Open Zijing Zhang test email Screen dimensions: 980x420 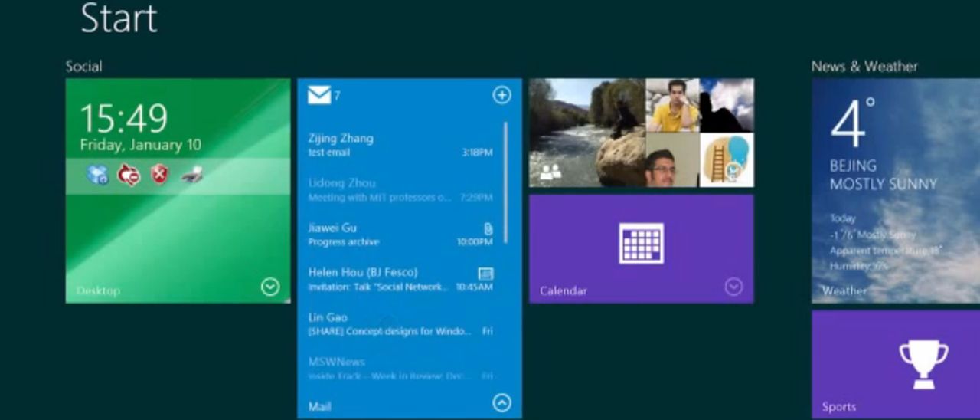pyautogui.click(x=400, y=145)
